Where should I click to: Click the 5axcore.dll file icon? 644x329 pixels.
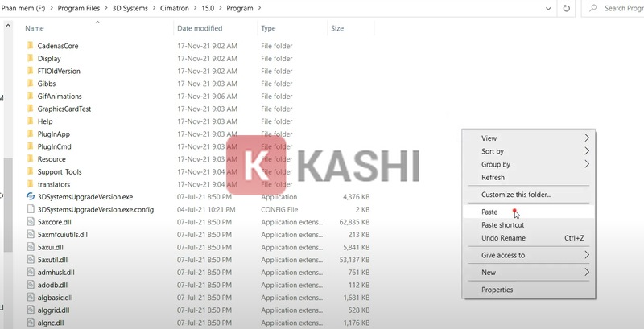[x=31, y=222]
